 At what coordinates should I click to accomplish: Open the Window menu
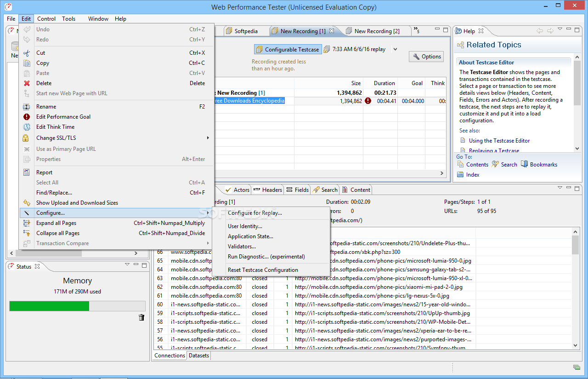pyautogui.click(x=98, y=19)
